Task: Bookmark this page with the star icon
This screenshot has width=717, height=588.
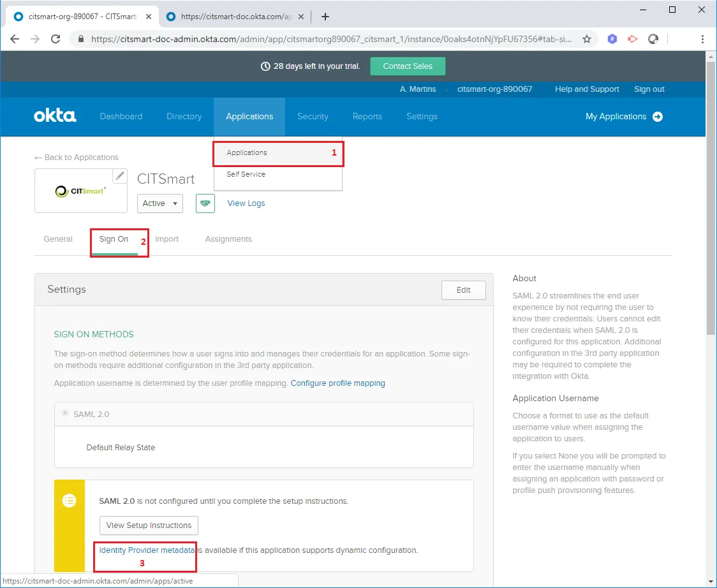Action: click(587, 40)
